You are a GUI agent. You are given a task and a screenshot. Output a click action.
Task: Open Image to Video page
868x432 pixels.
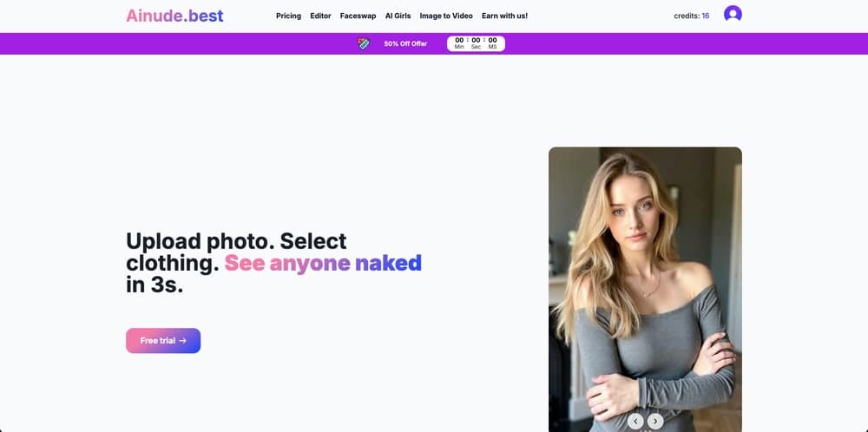tap(446, 16)
